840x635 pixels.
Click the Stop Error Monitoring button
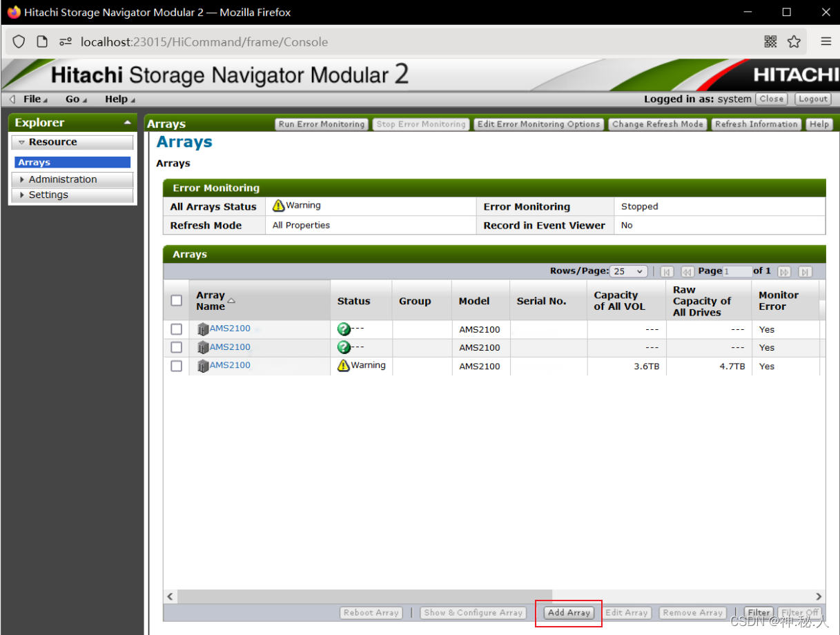421,124
